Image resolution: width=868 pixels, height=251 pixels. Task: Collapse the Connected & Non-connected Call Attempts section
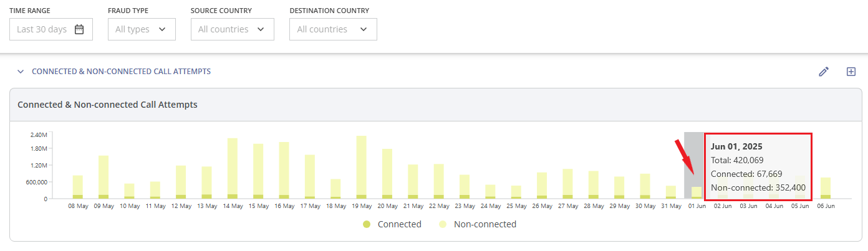pyautogui.click(x=21, y=72)
